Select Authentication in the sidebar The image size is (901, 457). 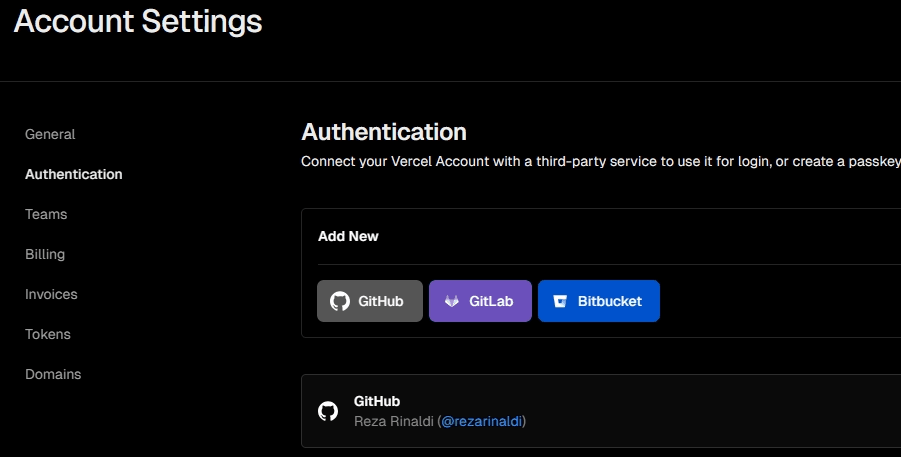point(74,174)
